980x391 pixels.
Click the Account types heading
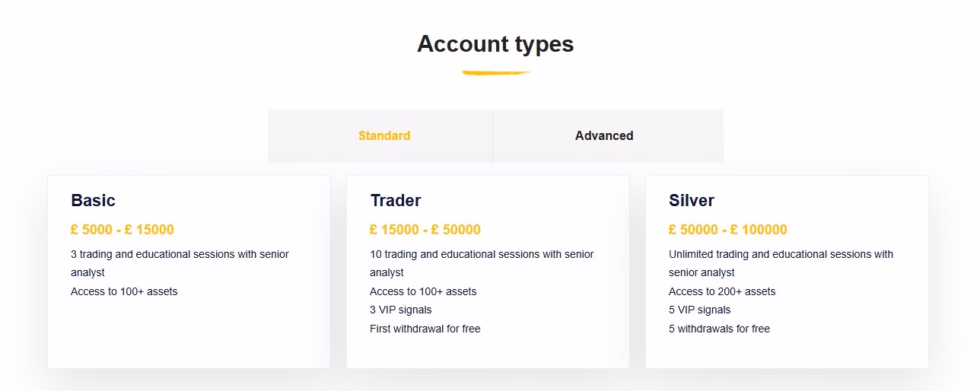[x=495, y=44]
